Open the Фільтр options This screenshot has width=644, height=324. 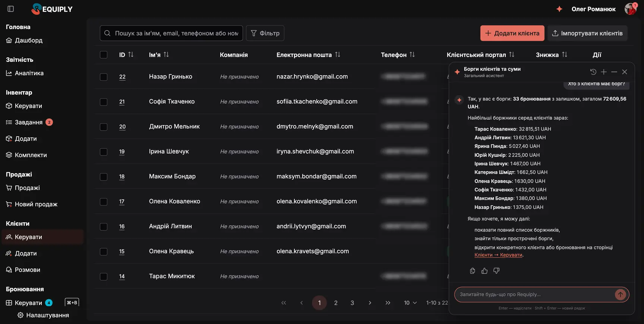click(265, 33)
